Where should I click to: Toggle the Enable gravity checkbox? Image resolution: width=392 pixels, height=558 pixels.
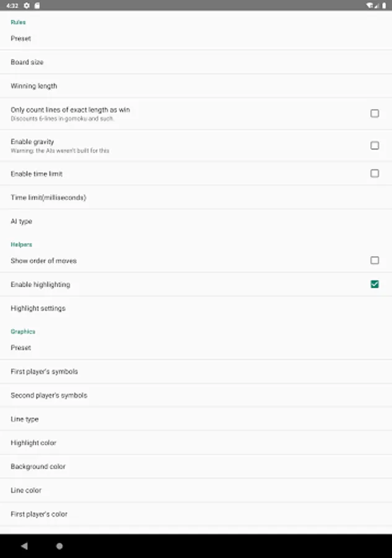[375, 145]
